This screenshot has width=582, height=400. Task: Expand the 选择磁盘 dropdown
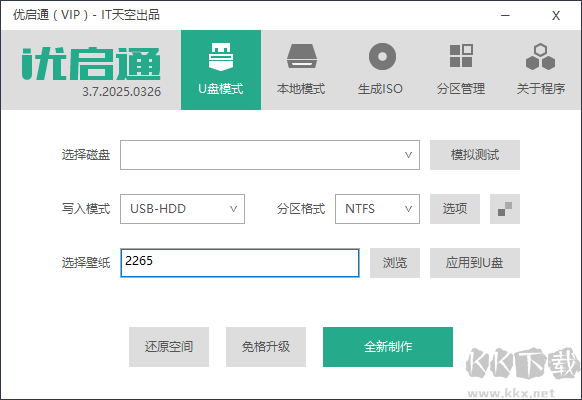270,155
